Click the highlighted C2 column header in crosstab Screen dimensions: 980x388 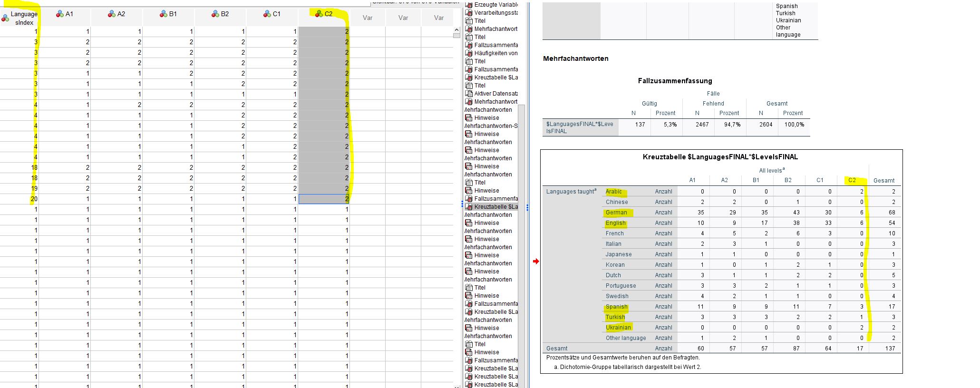(852, 180)
